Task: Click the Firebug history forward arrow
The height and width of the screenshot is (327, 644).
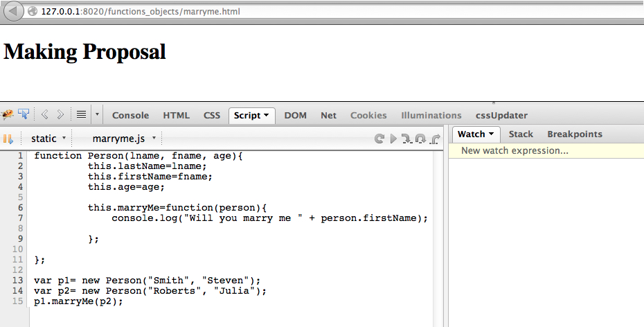Action: pyautogui.click(x=60, y=115)
